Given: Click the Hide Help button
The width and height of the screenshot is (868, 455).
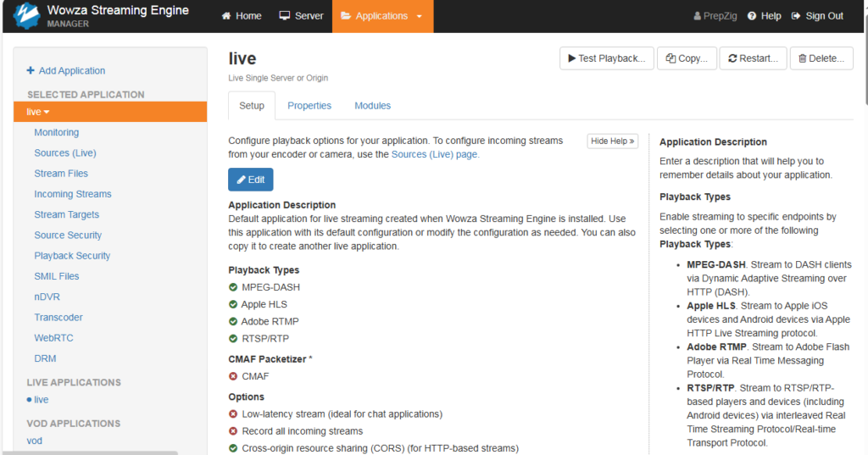Looking at the screenshot, I should click(612, 141).
